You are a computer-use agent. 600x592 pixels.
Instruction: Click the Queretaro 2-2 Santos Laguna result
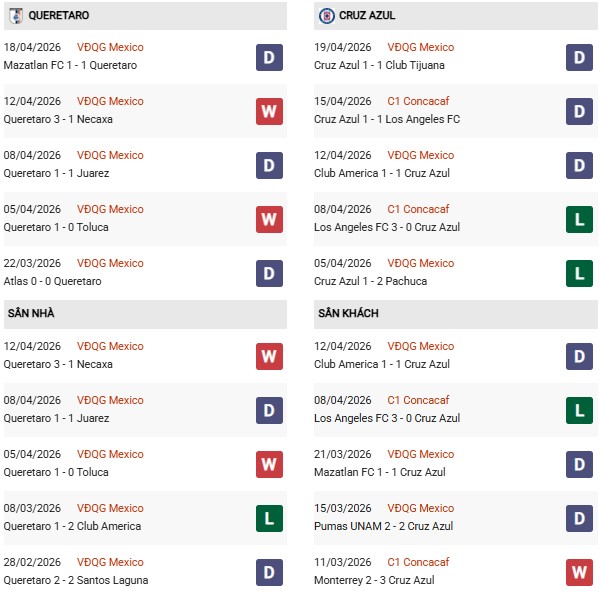pos(75,580)
